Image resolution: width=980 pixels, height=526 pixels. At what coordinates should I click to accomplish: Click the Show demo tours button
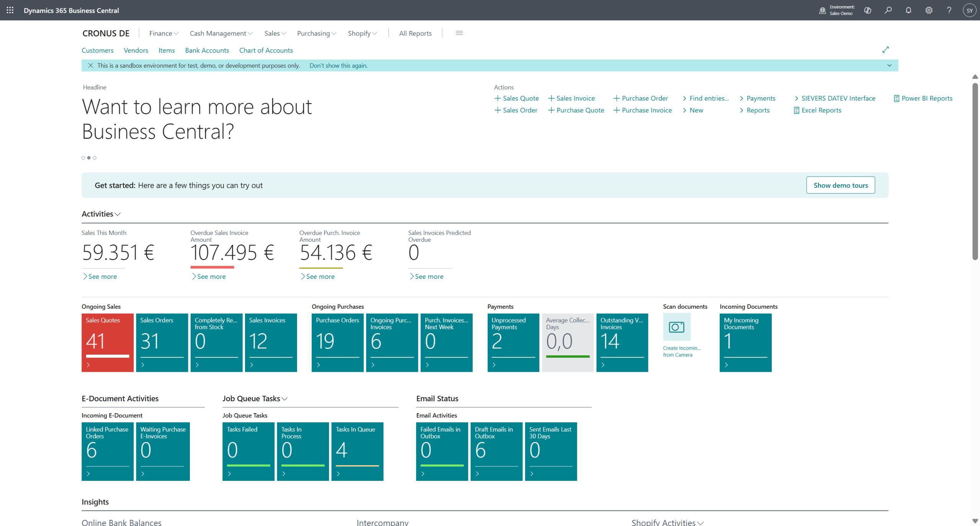840,185
